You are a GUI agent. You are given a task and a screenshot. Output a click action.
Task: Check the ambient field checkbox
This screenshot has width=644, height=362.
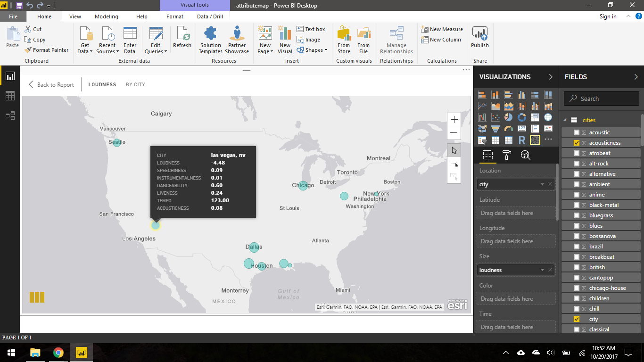click(576, 184)
